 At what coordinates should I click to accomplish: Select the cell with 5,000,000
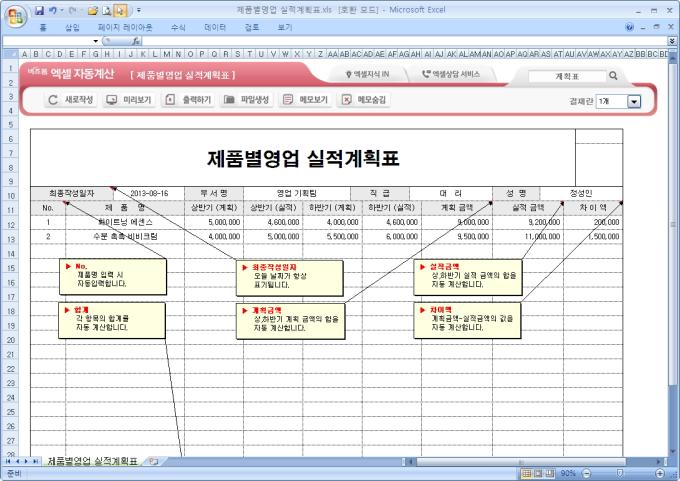[x=214, y=222]
